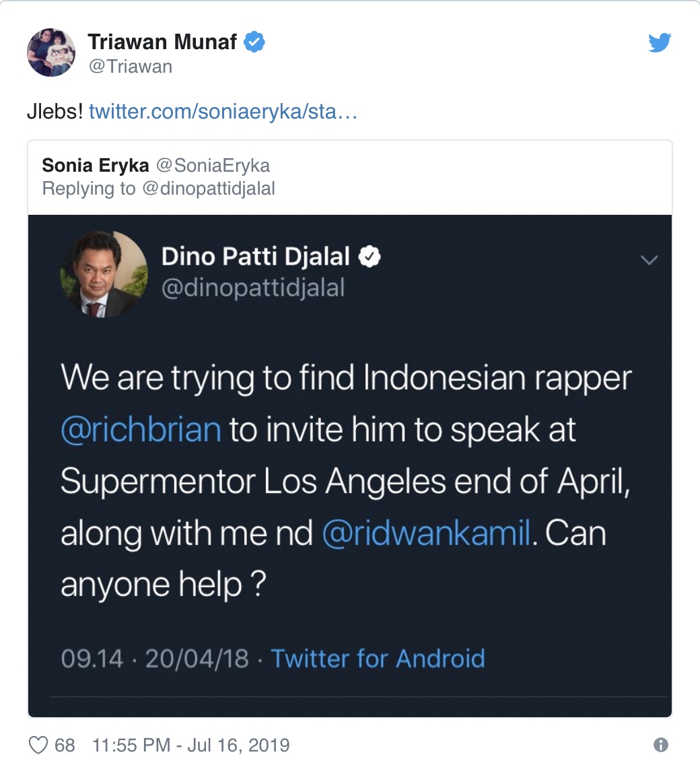Open the twitter.com/soniaeryka status link
The image size is (700, 765).
click(223, 111)
